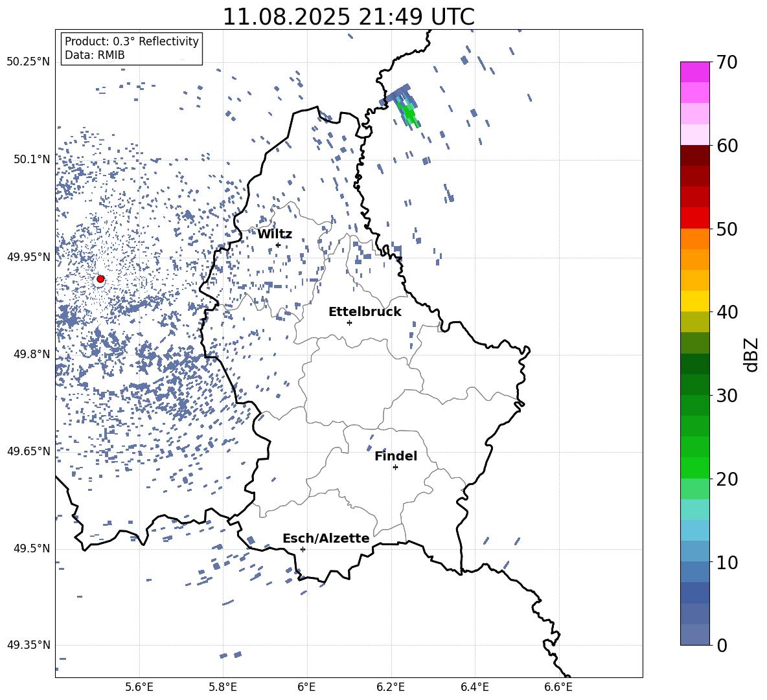Click the 'Findel' city label
This screenshot has width=767, height=700.
pos(396,456)
